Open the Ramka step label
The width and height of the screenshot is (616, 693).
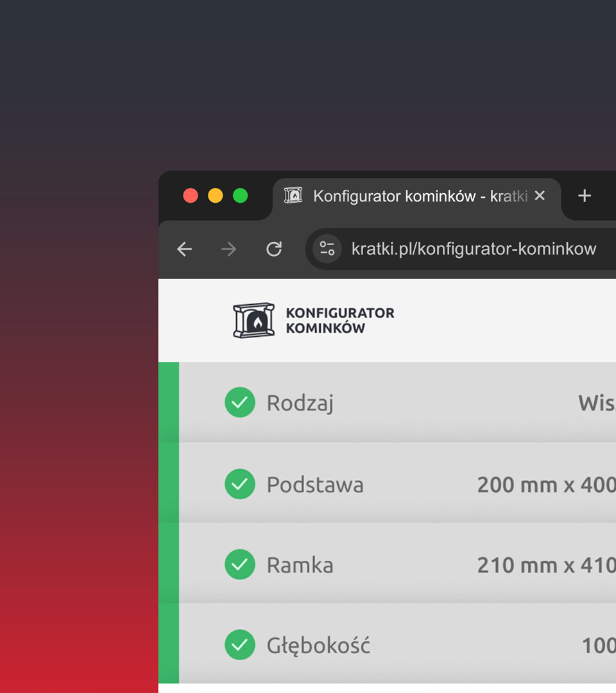(x=300, y=565)
